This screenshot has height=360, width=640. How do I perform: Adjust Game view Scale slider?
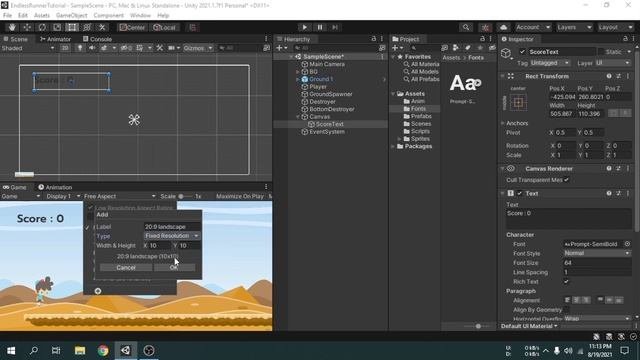point(186,196)
